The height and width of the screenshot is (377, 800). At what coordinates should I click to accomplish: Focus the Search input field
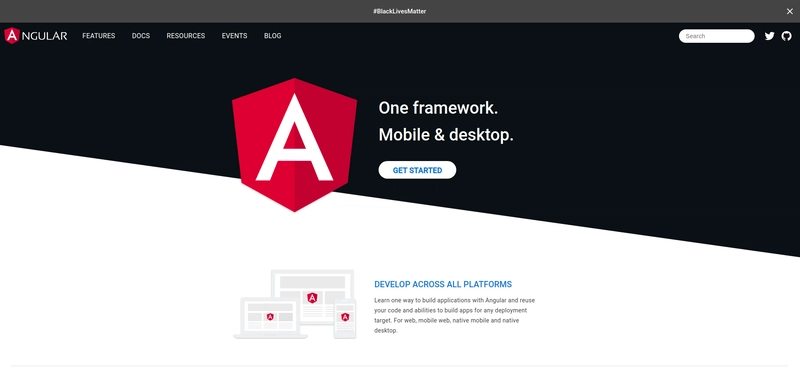(716, 36)
